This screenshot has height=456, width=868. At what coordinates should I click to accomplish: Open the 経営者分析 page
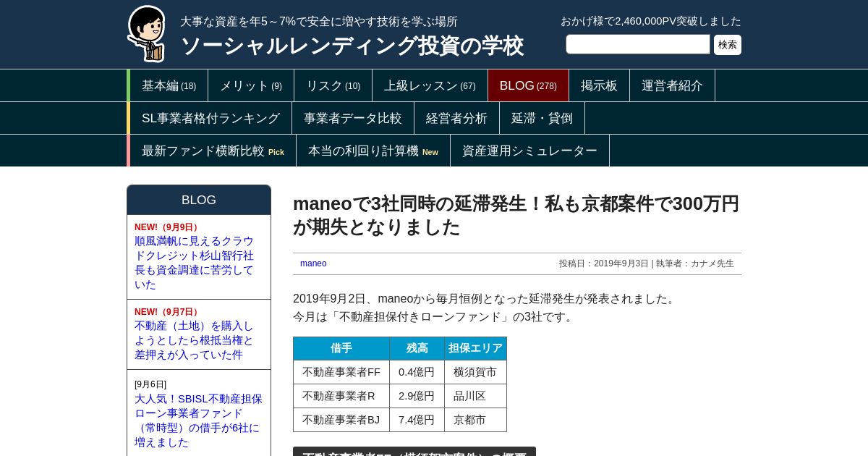tap(456, 118)
